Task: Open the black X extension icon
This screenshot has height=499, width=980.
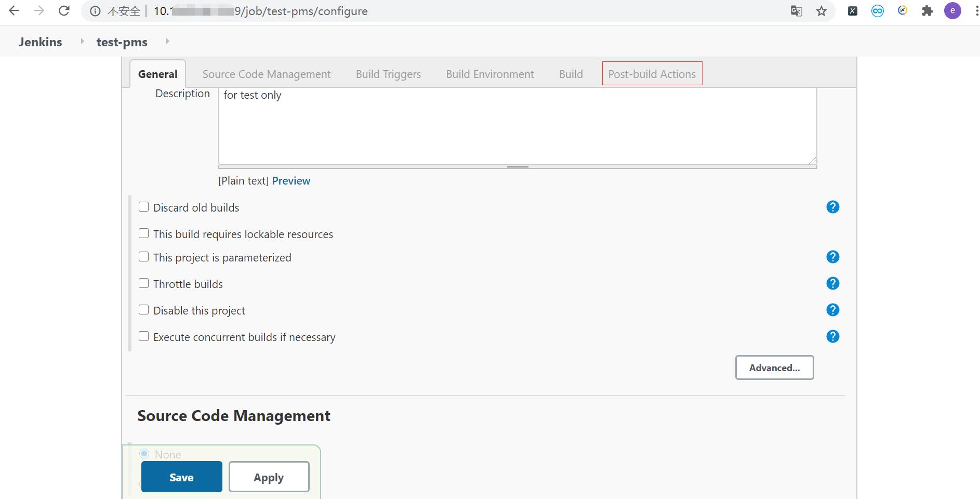Action: pos(853,11)
